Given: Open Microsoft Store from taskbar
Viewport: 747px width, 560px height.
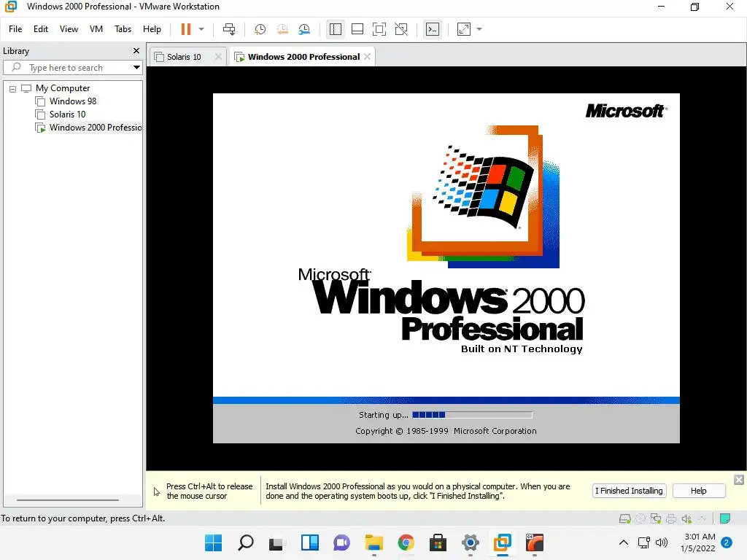Looking at the screenshot, I should pos(438,542).
